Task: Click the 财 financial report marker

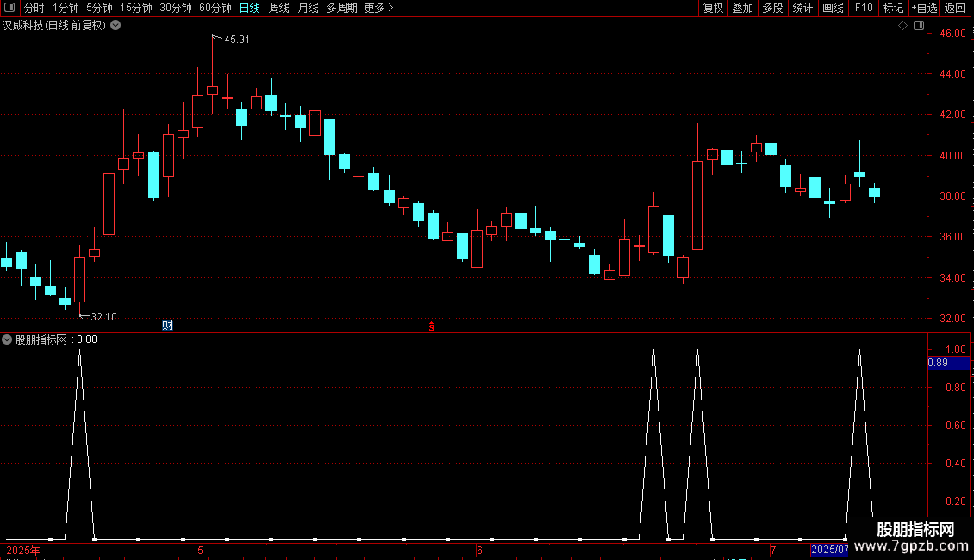Action: 167,326
